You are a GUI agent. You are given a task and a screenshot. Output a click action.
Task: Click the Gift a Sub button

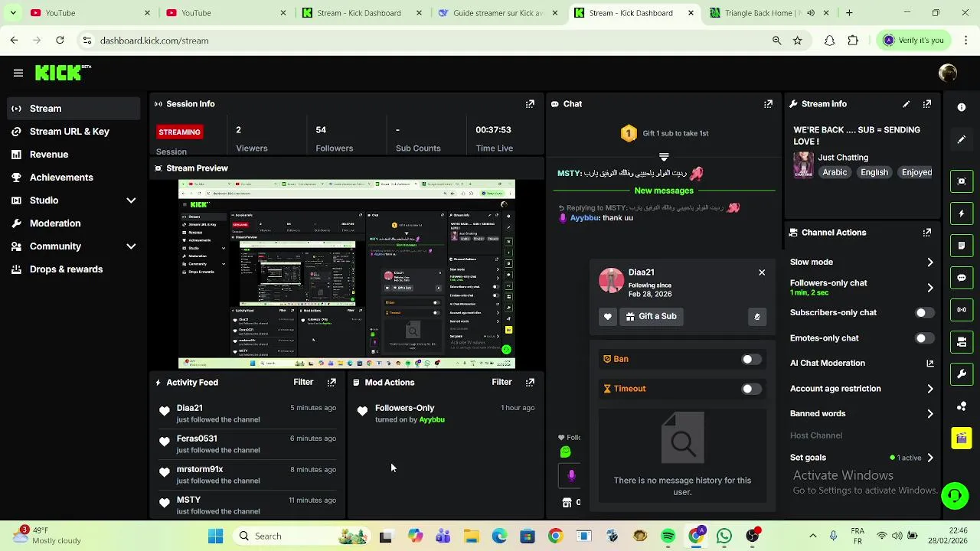(x=651, y=317)
